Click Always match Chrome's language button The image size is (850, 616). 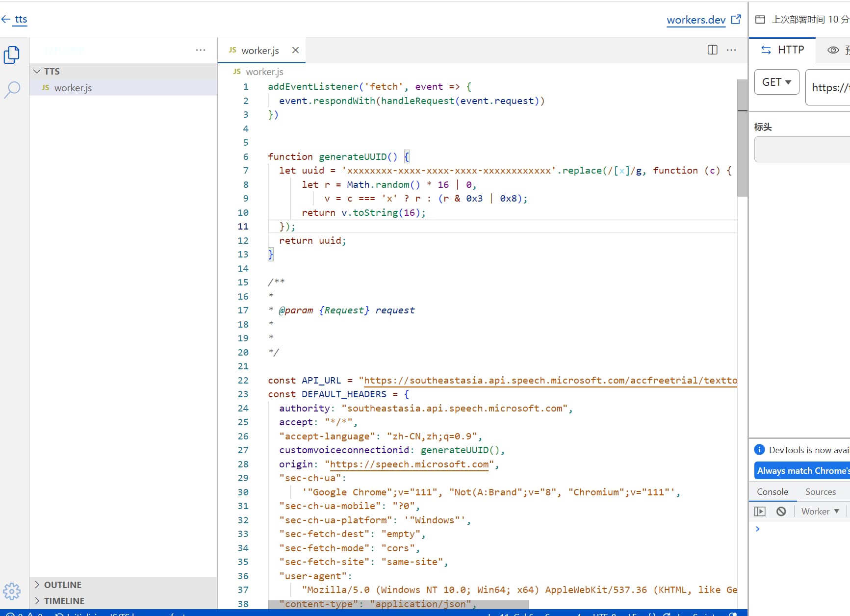[802, 471]
